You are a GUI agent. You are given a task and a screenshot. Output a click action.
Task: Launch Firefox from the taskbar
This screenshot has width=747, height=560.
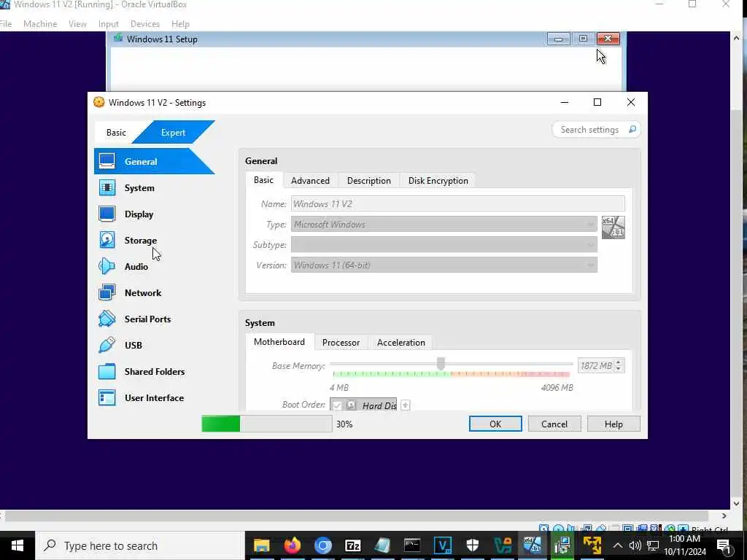[x=292, y=545]
